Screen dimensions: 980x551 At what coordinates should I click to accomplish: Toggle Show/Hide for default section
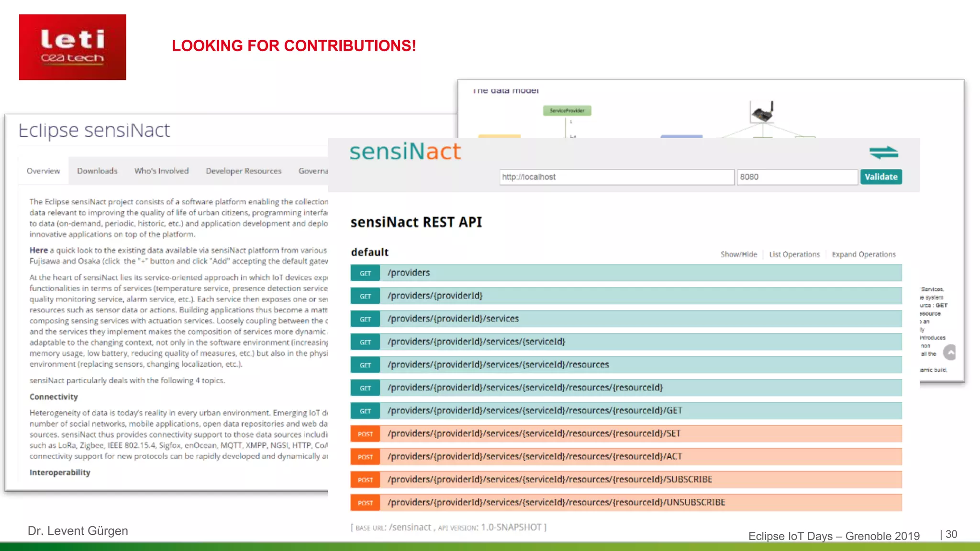tap(738, 254)
